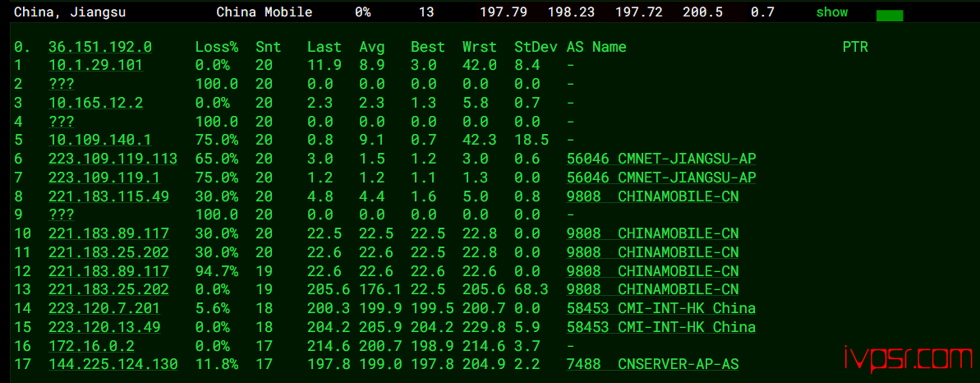Open IP link 223.109.119.113
The height and width of the screenshot is (383, 980).
113,159
